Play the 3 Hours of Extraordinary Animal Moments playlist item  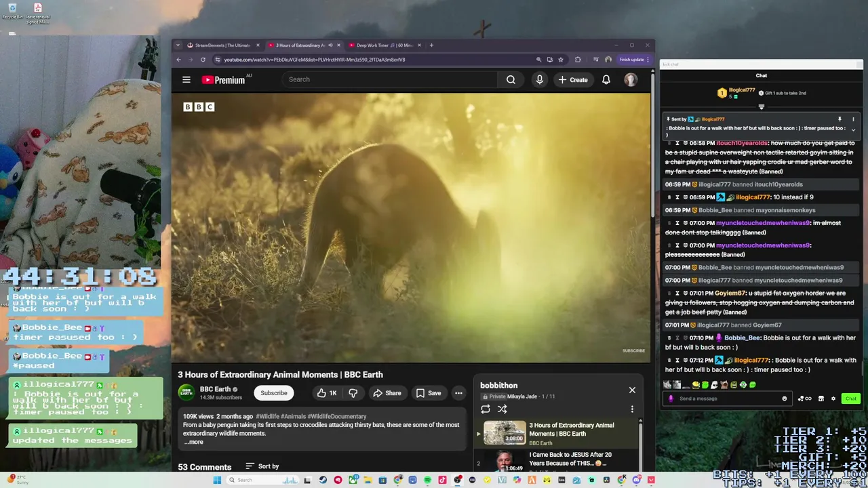556,434
